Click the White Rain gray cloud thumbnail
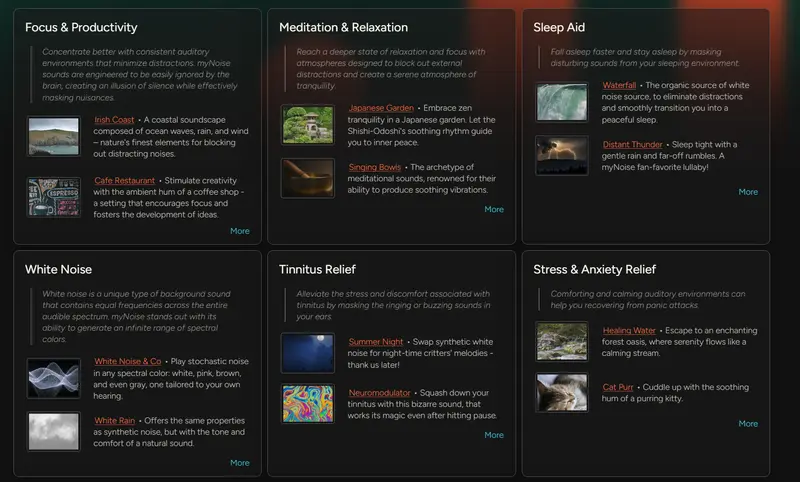This screenshot has width=800, height=482. (54, 432)
